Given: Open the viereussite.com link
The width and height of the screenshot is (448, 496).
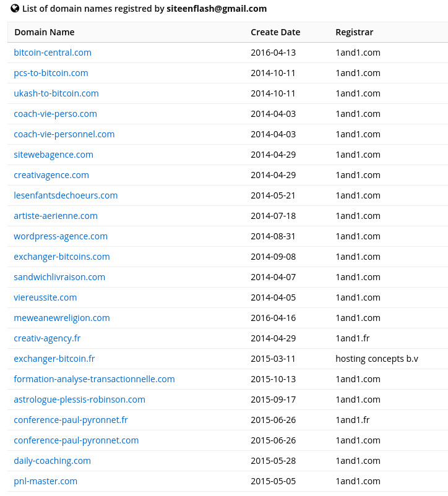Looking at the screenshot, I should coord(45,297).
